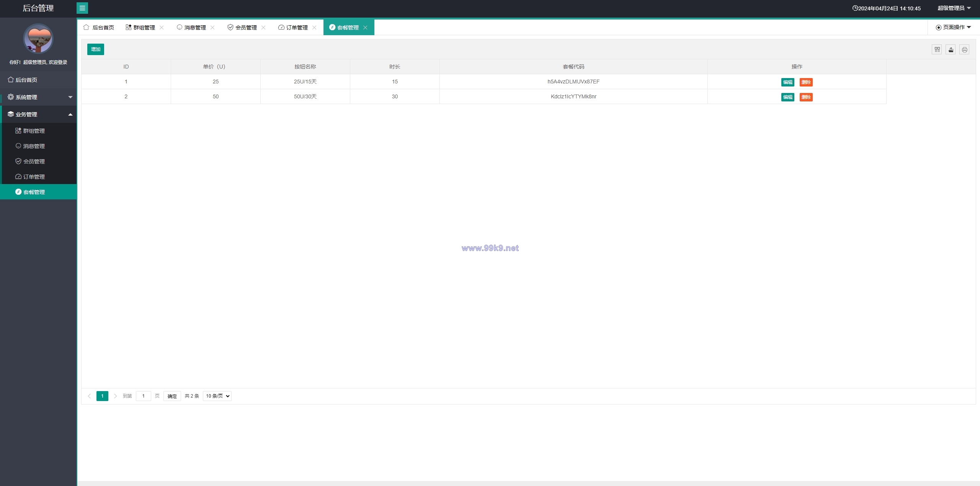This screenshot has width=980, height=486.
Task: Focus the page number input field
Action: pyautogui.click(x=144, y=396)
